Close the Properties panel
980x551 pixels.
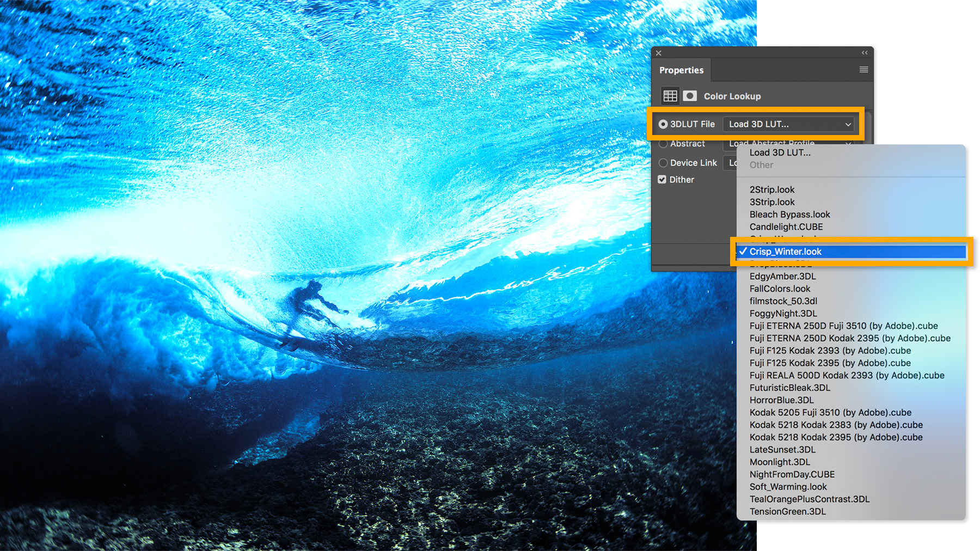click(x=658, y=53)
